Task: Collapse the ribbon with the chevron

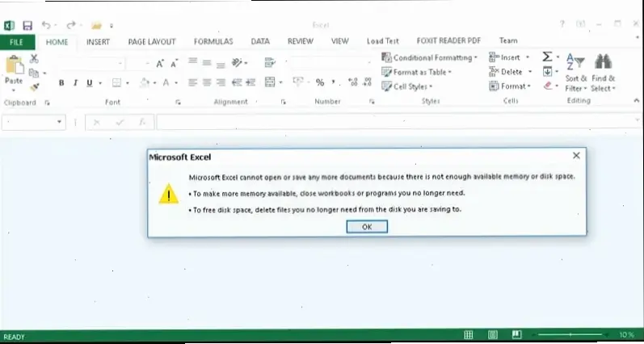Action: (x=637, y=101)
